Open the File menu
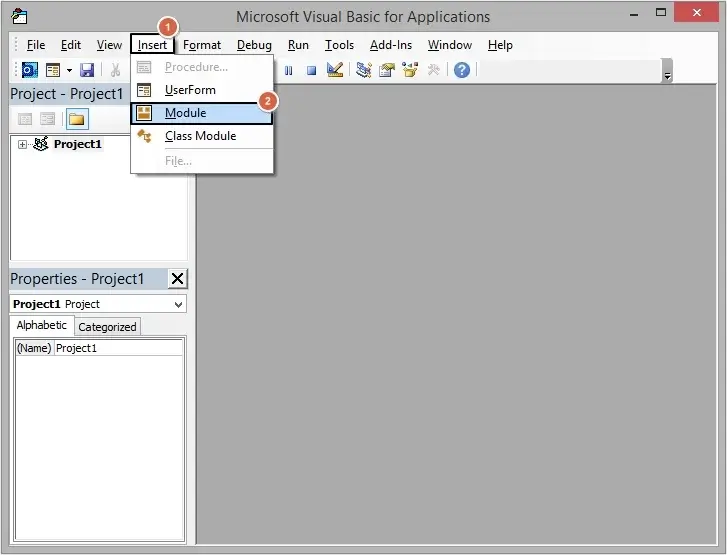Viewport: 727px width, 555px height. tap(36, 45)
